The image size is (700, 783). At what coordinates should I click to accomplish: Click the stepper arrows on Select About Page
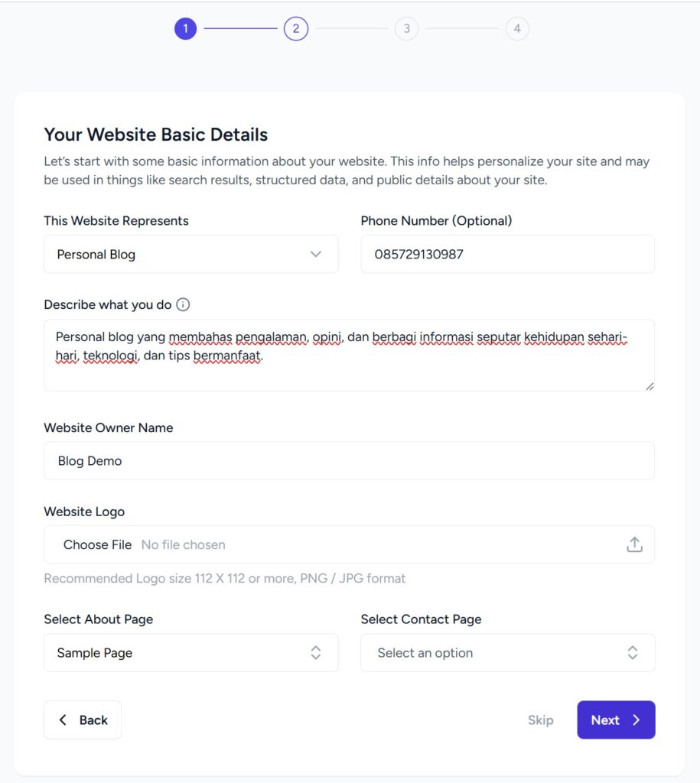(x=316, y=652)
